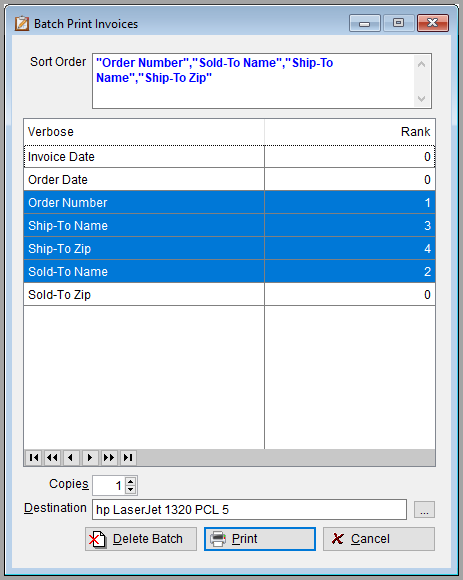This screenshot has height=580, width=463.
Task: Click the Verbose column header
Action: 144,132
